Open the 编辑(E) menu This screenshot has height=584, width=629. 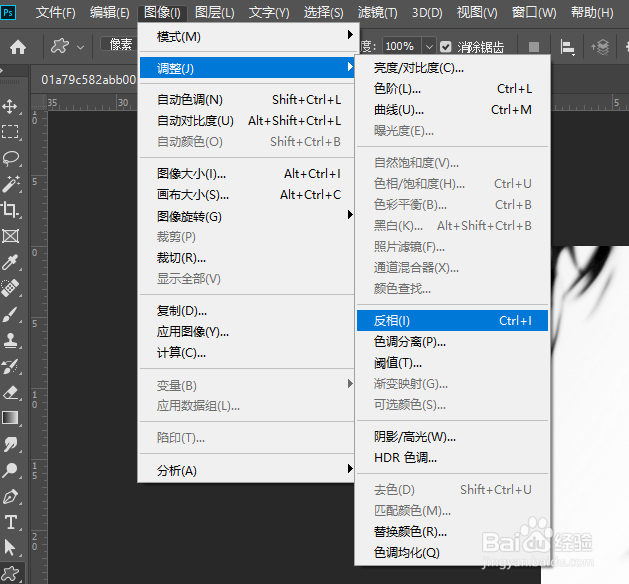110,13
